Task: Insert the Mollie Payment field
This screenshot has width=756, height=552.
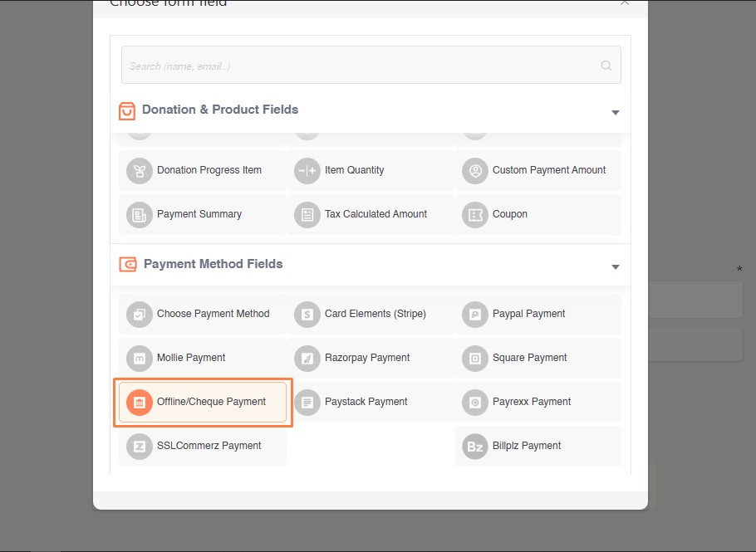Action: [203, 359]
